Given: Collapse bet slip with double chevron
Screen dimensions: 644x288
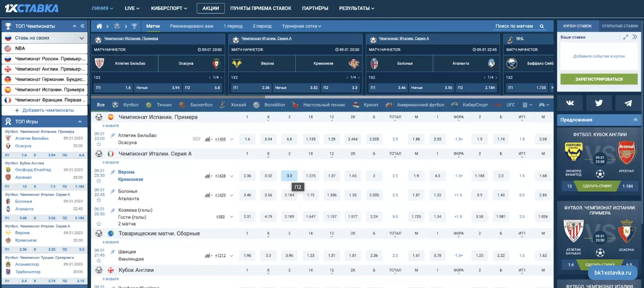Looking at the screenshot, I should (635, 37).
